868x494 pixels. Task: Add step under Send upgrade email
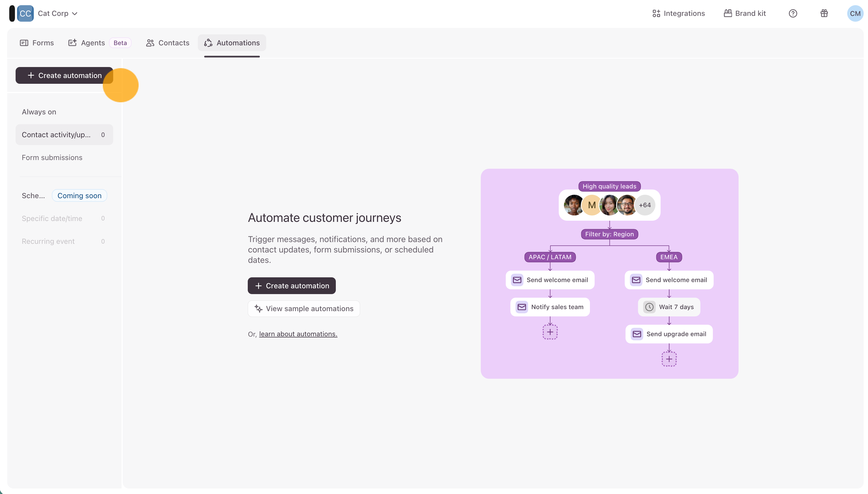(669, 359)
